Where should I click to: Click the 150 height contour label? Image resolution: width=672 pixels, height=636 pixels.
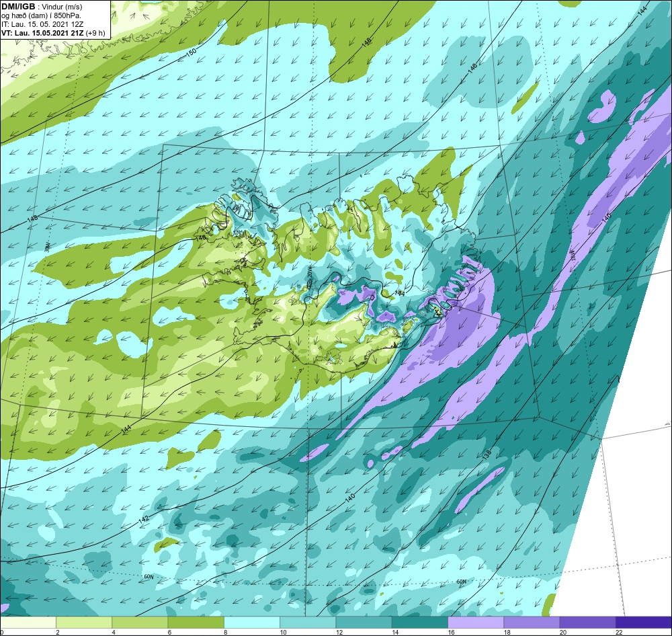tap(191, 52)
